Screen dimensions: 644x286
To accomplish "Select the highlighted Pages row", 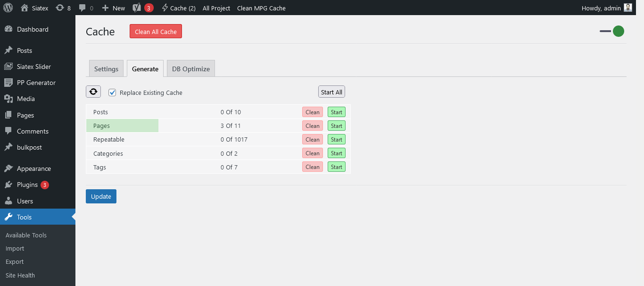I will [x=122, y=126].
